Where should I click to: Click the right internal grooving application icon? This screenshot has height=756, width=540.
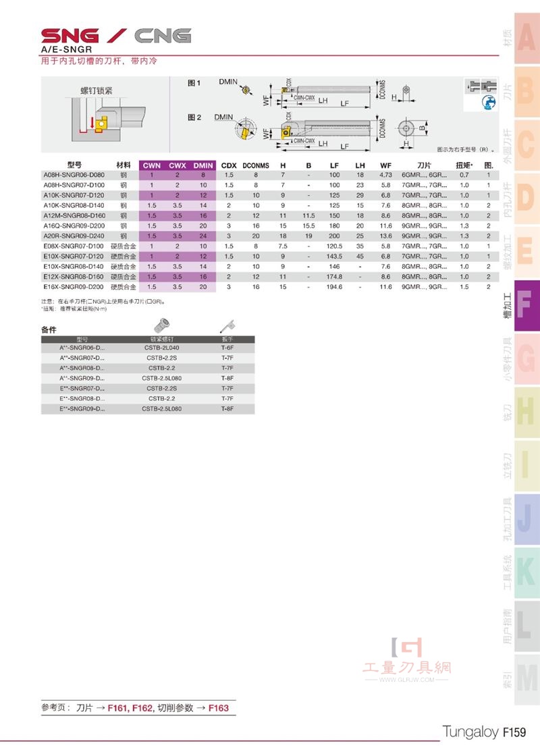point(489,86)
